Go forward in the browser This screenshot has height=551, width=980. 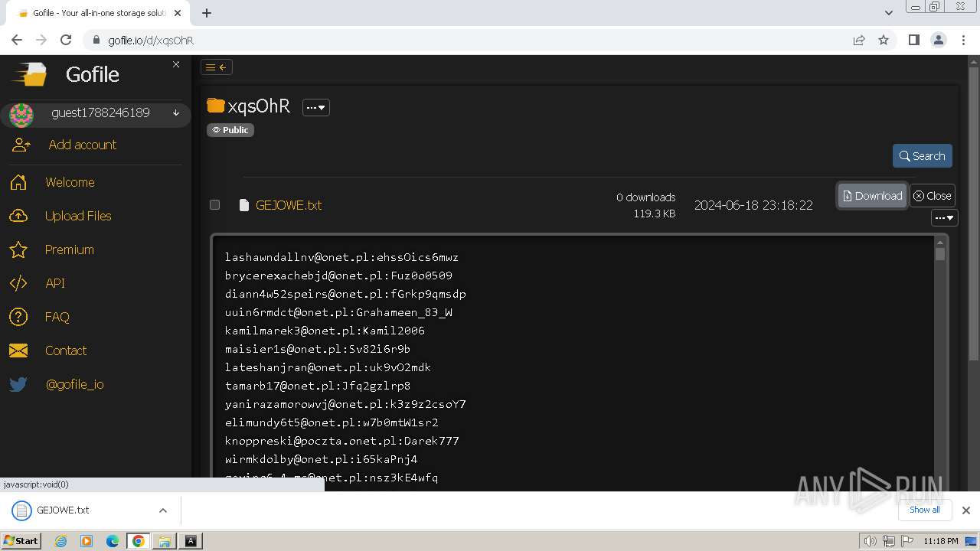coord(41,40)
